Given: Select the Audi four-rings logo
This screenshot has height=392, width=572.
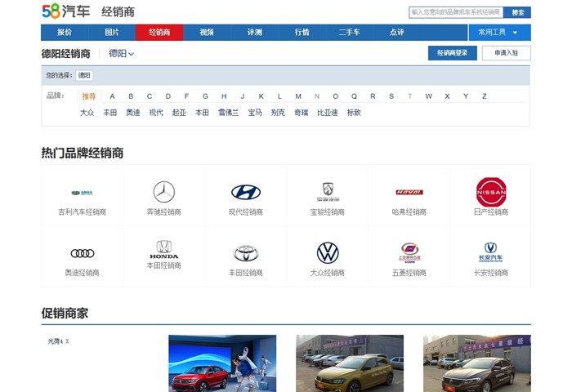Looking at the screenshot, I should click(x=82, y=253).
